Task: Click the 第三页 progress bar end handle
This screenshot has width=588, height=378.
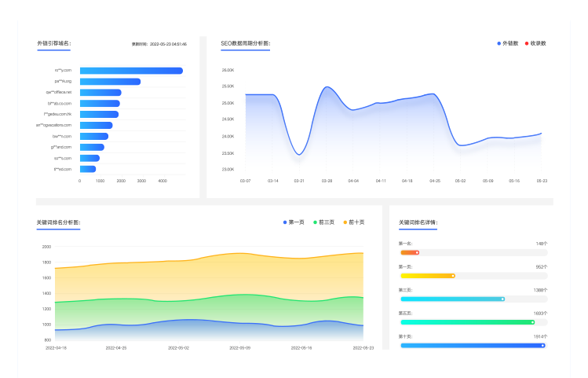Action: (x=502, y=299)
